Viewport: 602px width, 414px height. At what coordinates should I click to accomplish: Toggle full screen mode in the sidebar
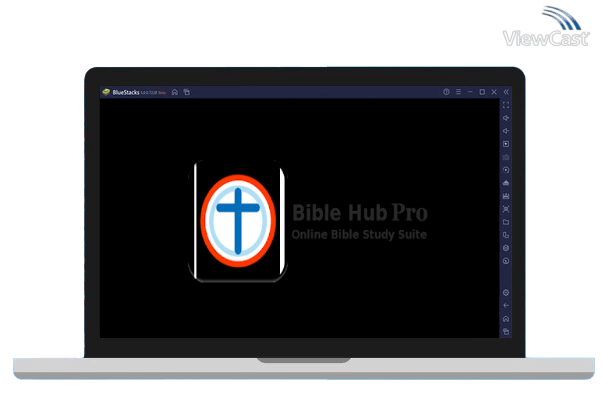tap(506, 105)
